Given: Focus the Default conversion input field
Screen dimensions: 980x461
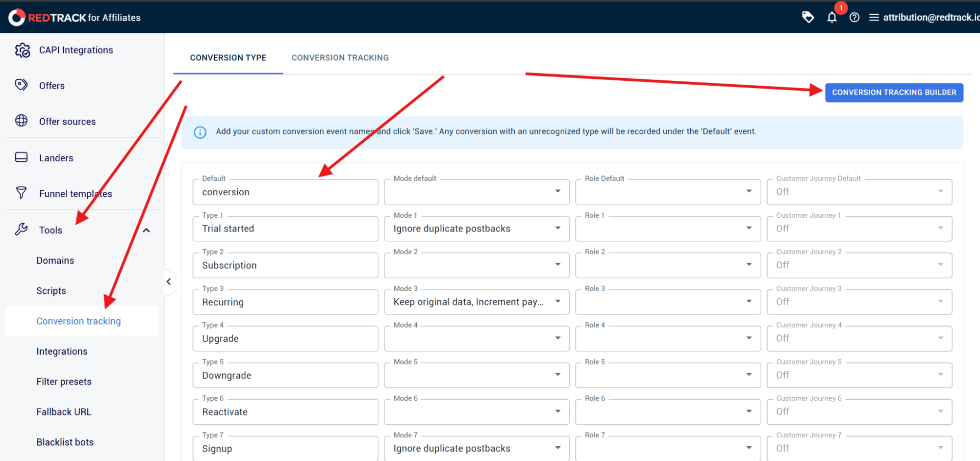Looking at the screenshot, I should click(x=285, y=192).
